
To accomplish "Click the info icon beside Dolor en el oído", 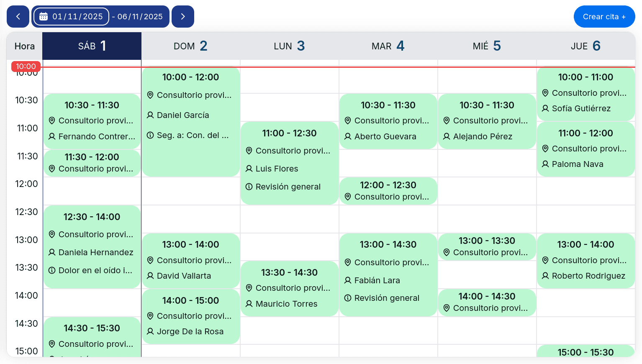I will pos(52,270).
